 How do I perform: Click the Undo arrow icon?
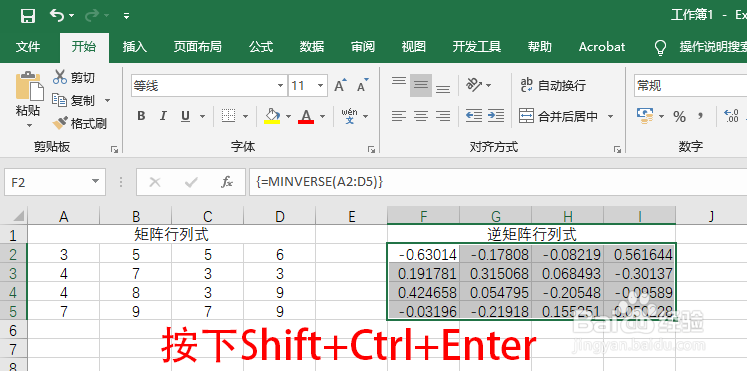click(57, 16)
